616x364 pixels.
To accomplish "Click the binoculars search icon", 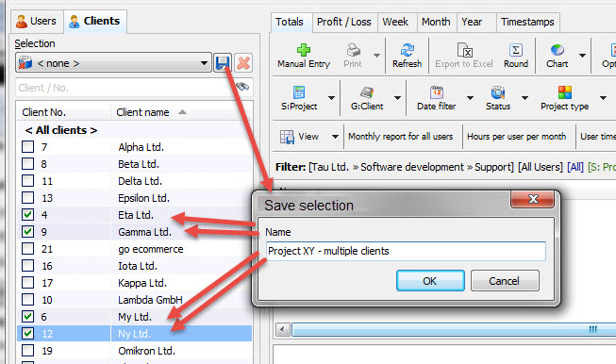I will pyautogui.click(x=242, y=87).
